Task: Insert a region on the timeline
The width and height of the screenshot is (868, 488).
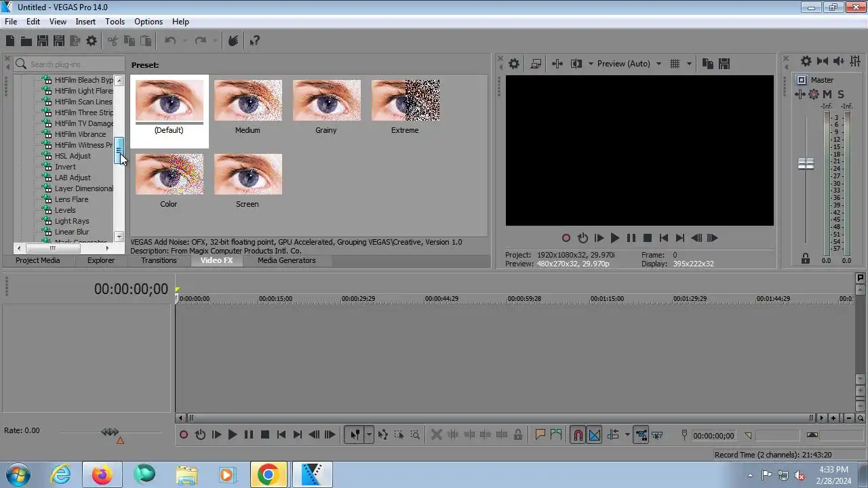Action: point(556,435)
